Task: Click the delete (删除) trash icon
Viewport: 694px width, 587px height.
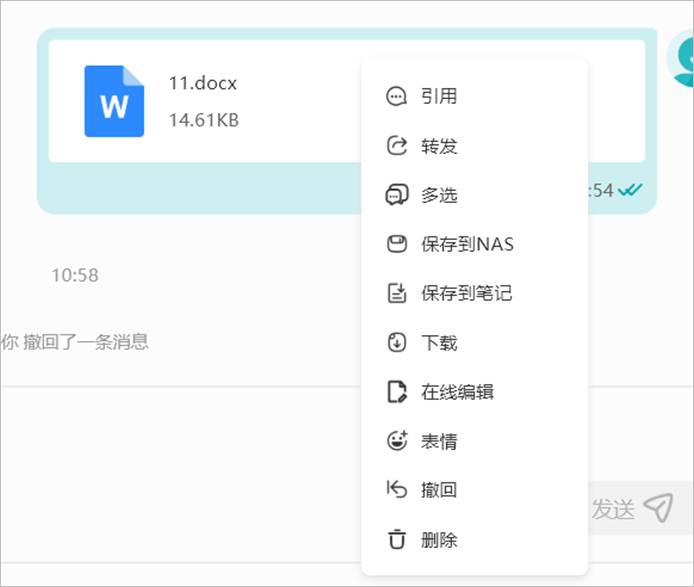Action: (x=397, y=539)
